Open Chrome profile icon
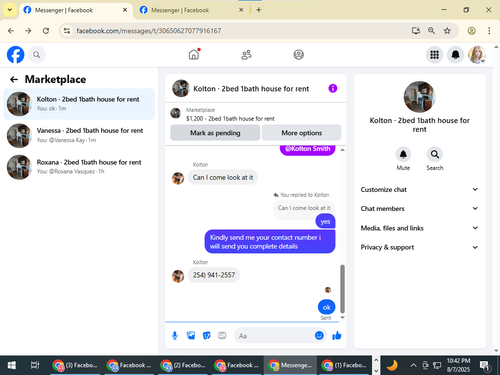 pos(471,31)
